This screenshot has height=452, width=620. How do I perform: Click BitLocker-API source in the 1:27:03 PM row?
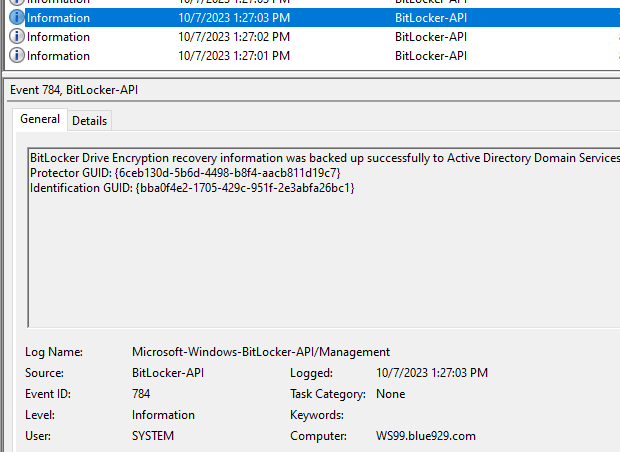(x=430, y=18)
